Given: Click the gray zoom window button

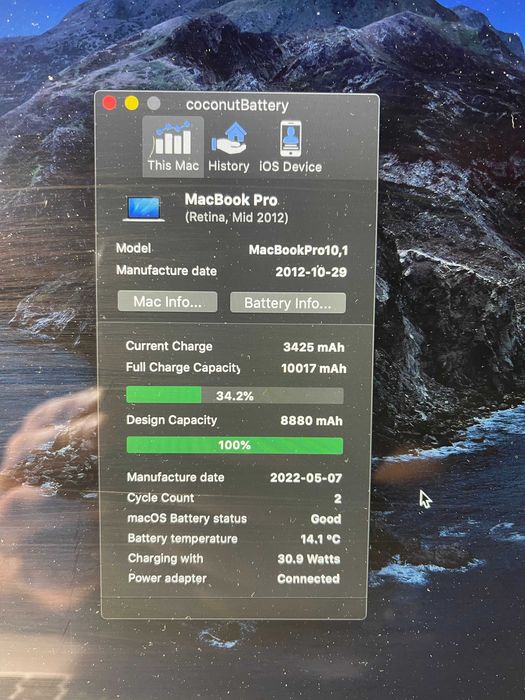Looking at the screenshot, I should (x=154, y=103).
